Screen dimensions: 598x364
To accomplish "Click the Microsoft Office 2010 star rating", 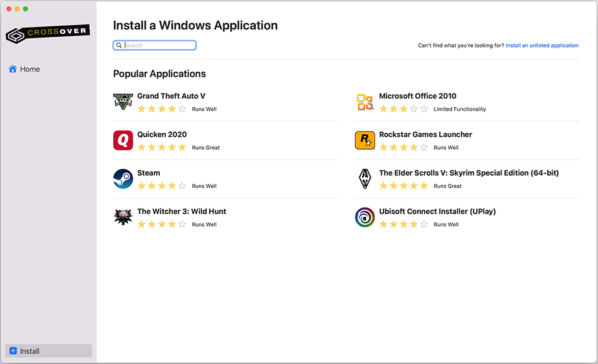I will pos(403,109).
